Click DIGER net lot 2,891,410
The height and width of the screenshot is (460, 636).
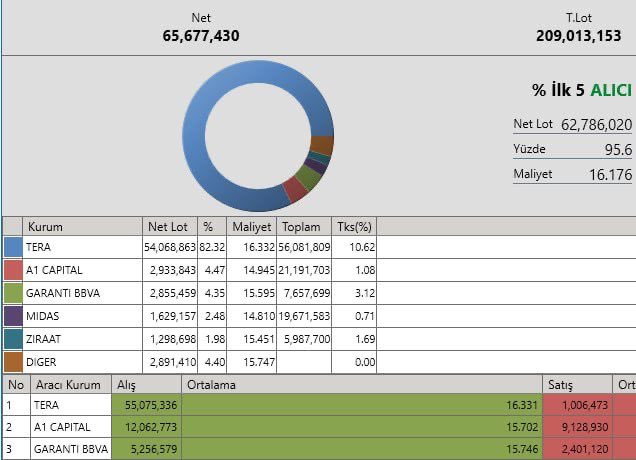point(173,362)
